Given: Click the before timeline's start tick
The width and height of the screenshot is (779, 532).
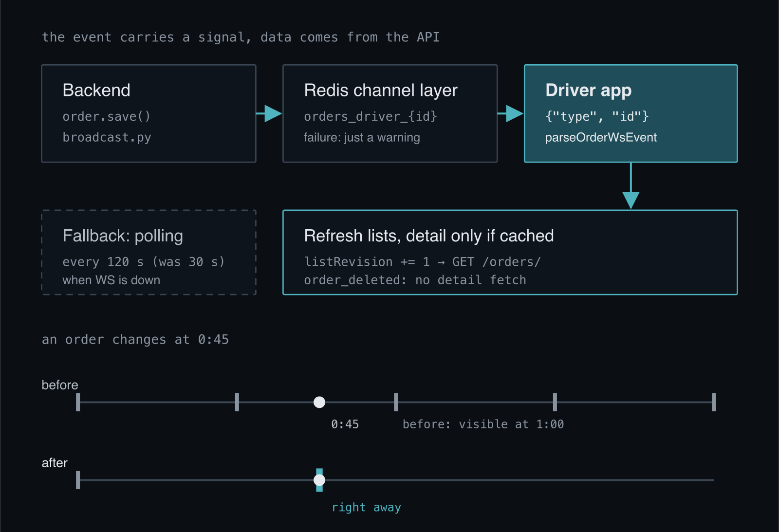Looking at the screenshot, I should 78,403.
